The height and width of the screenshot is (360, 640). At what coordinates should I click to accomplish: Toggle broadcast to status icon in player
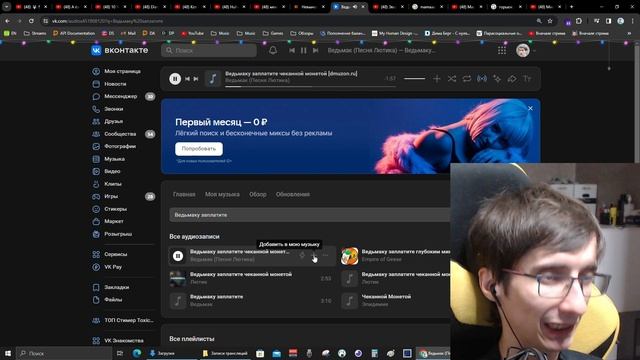pyautogui.click(x=482, y=79)
